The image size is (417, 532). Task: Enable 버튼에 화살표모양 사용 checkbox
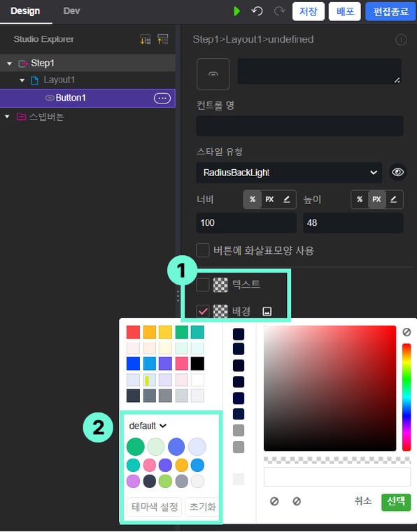tap(203, 250)
